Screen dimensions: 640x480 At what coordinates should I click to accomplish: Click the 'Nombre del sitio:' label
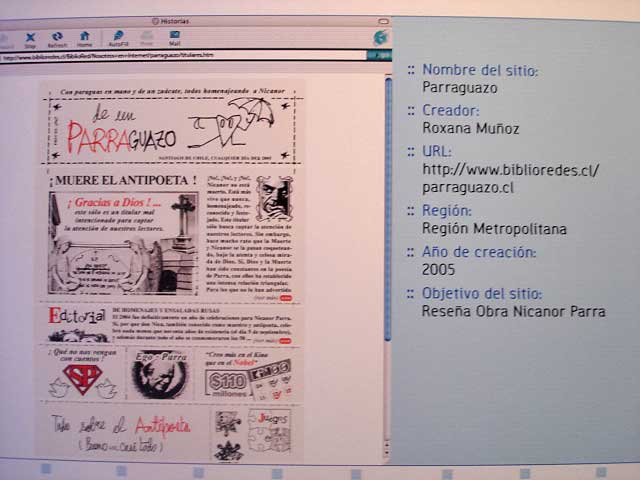[x=480, y=70]
